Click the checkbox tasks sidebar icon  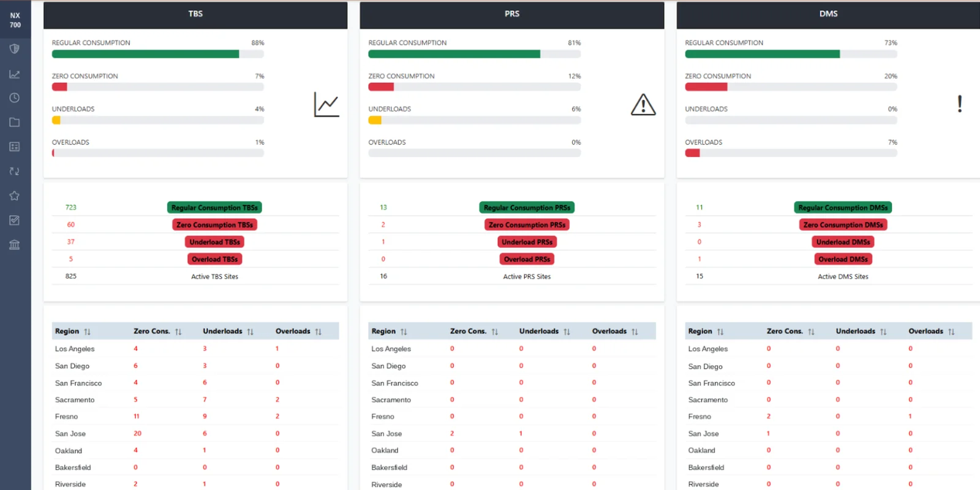click(x=15, y=221)
